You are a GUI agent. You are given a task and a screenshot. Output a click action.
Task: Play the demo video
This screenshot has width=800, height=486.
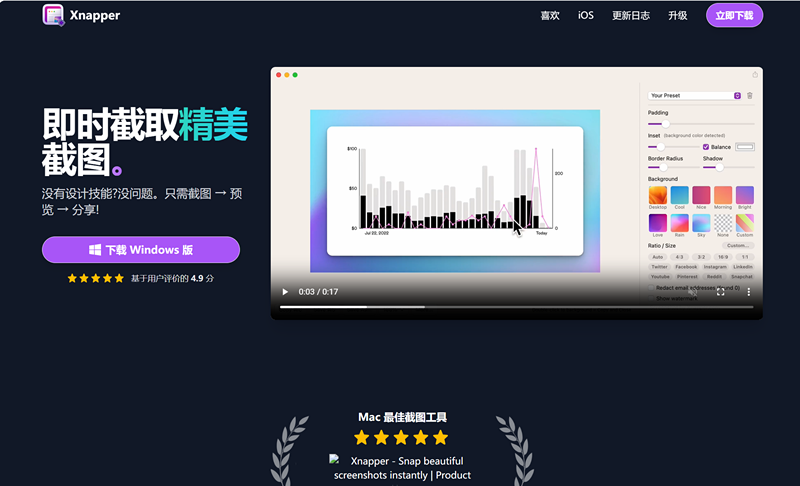285,292
